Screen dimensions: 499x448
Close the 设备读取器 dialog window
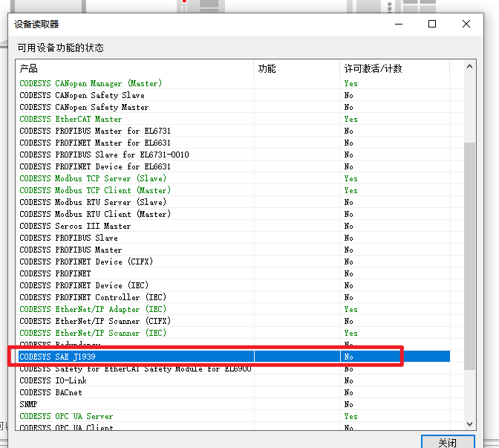(466, 24)
